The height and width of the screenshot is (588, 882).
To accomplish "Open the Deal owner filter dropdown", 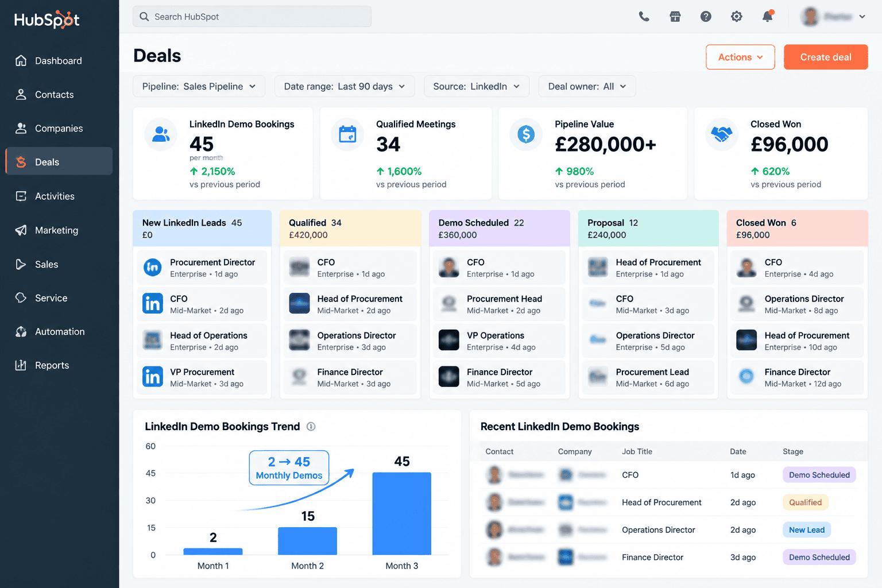I will [587, 86].
